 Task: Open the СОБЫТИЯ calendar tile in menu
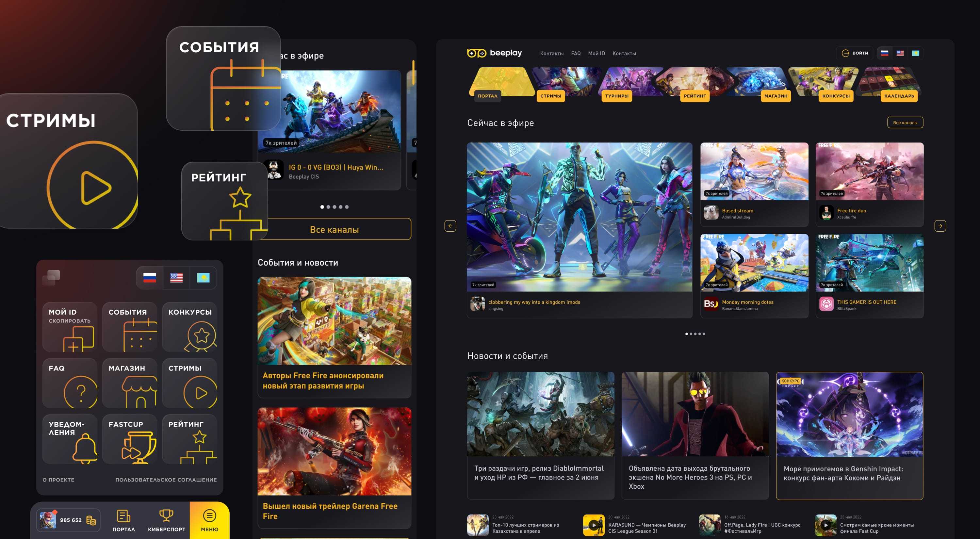[130, 327]
